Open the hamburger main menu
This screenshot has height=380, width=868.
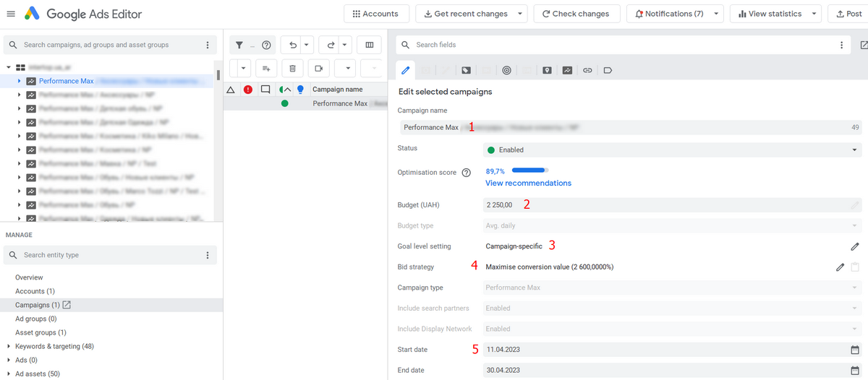pos(10,14)
